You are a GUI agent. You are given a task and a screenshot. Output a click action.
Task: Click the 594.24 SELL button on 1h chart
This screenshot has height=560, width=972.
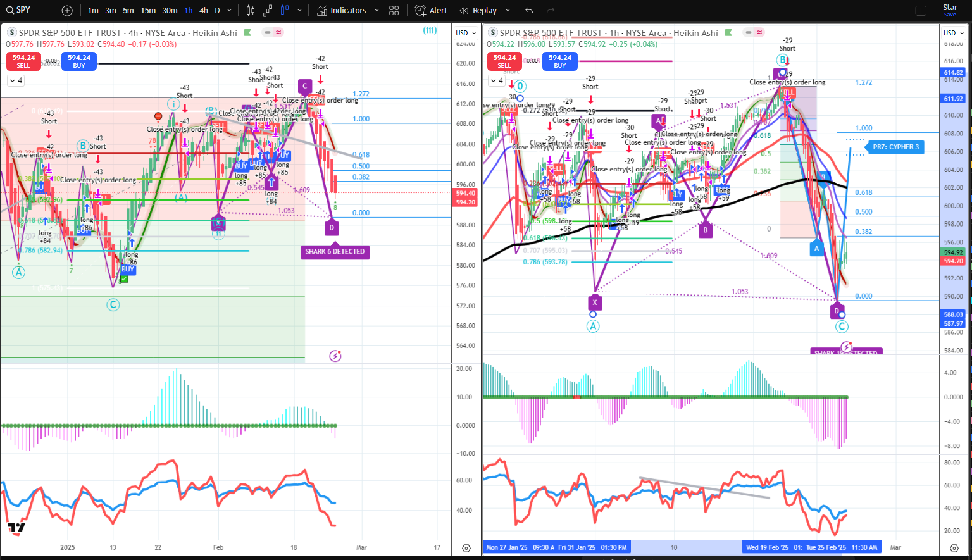click(x=504, y=61)
